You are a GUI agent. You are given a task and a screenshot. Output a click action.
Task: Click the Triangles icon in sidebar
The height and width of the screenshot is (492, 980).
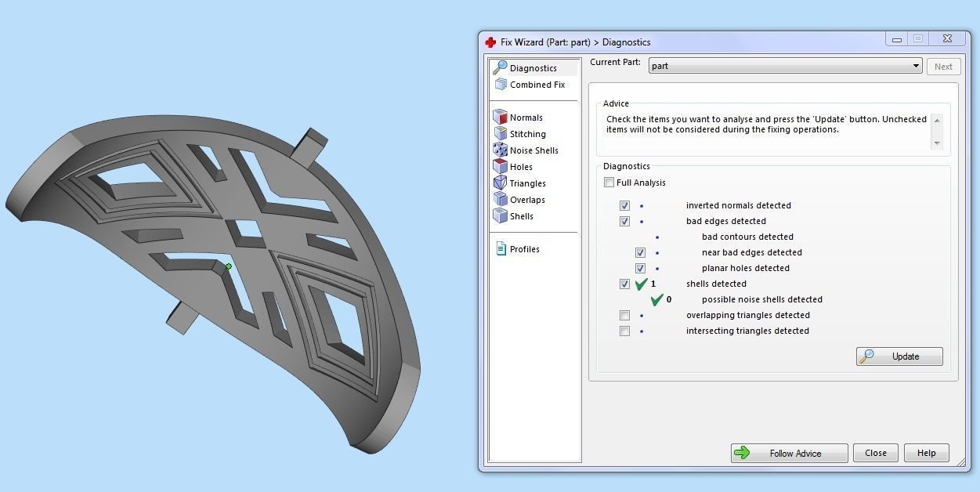pyautogui.click(x=500, y=183)
